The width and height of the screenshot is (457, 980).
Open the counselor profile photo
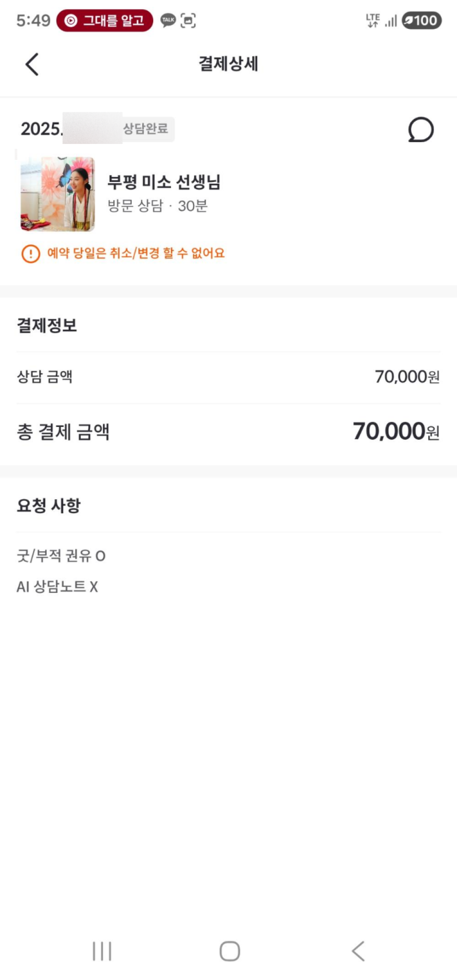coord(58,194)
